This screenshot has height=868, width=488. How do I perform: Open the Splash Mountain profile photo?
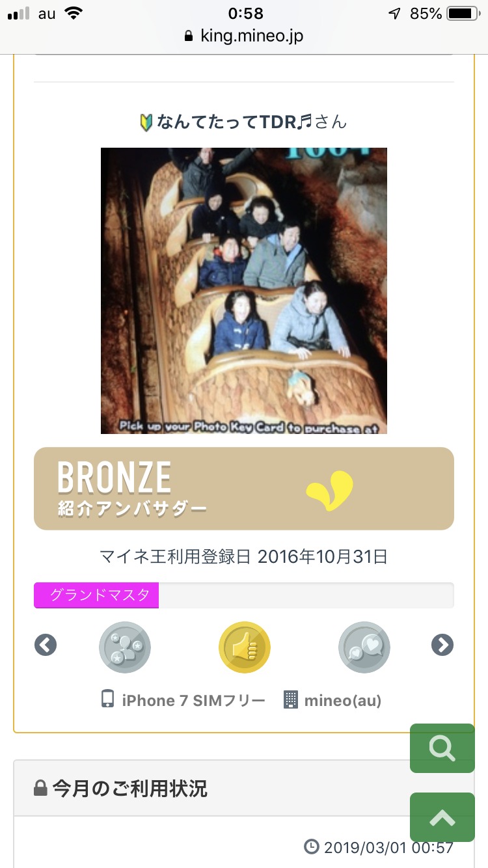[x=244, y=291]
